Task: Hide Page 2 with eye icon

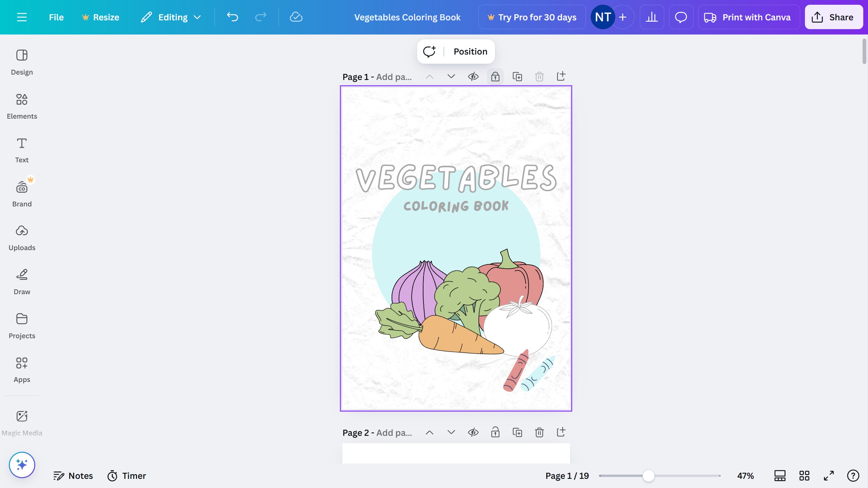Action: coord(473,432)
